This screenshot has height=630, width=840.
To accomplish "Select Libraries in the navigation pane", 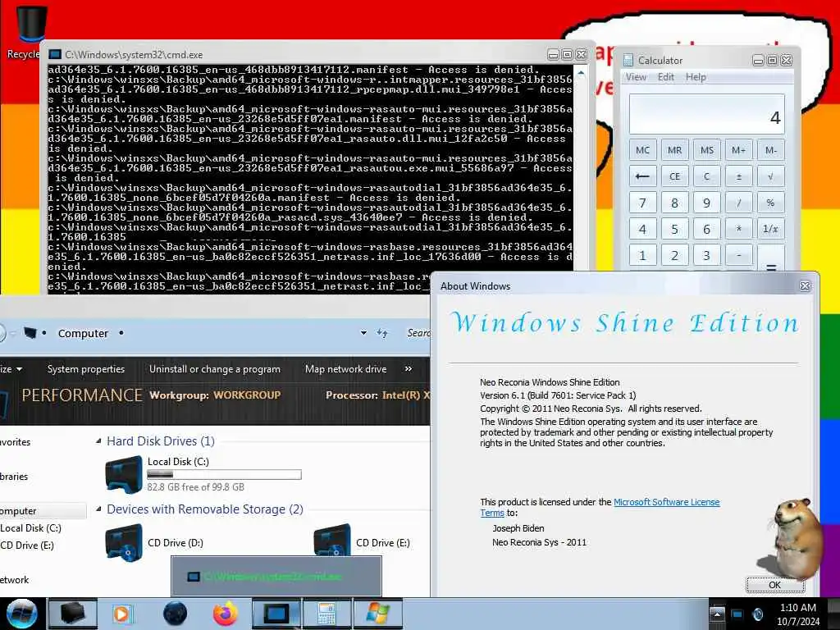I will (14, 477).
